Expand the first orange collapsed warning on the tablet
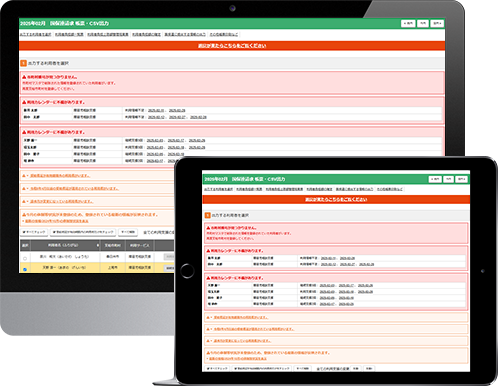The height and width of the screenshot is (386, 498). pos(241,317)
